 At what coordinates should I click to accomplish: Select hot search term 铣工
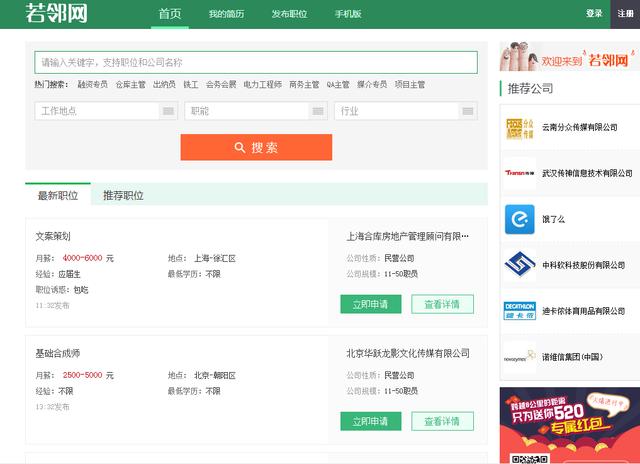(191, 84)
